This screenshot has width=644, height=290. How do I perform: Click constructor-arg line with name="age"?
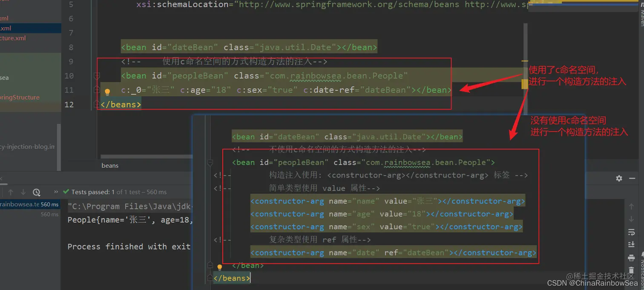pyautogui.click(x=382, y=214)
